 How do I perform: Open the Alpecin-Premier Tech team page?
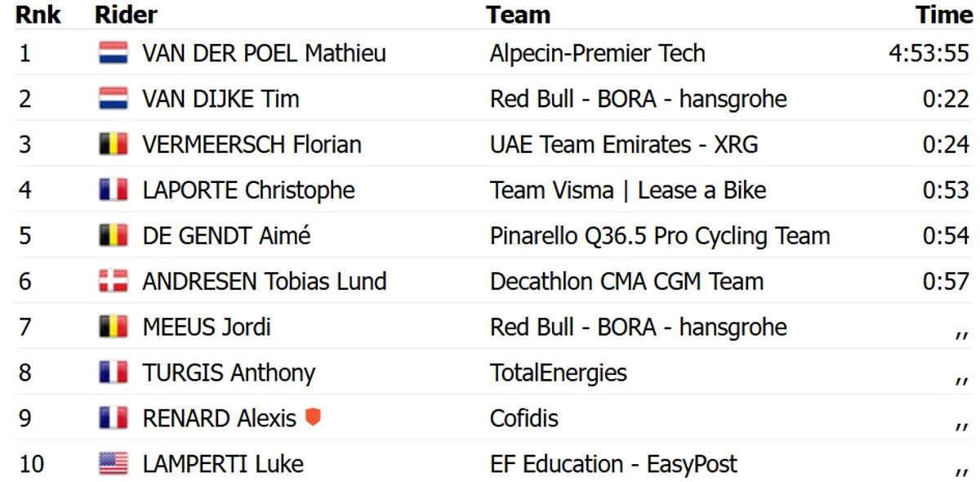pyautogui.click(x=597, y=53)
